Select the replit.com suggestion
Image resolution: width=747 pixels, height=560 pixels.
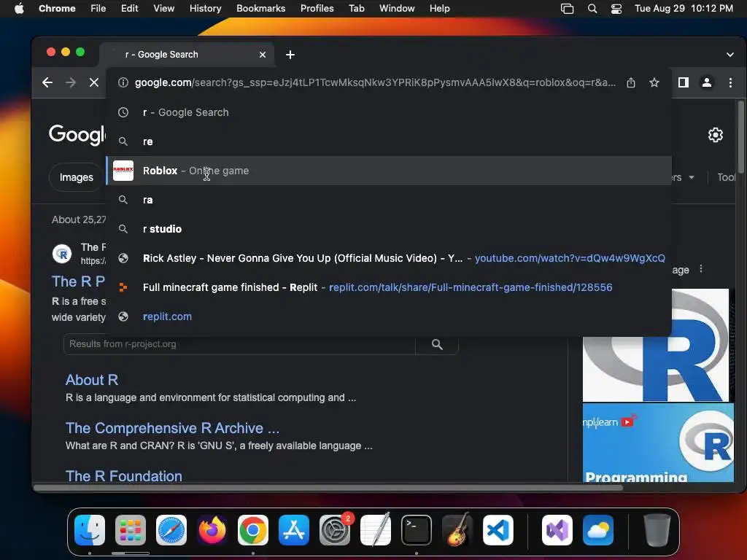[x=389, y=316]
